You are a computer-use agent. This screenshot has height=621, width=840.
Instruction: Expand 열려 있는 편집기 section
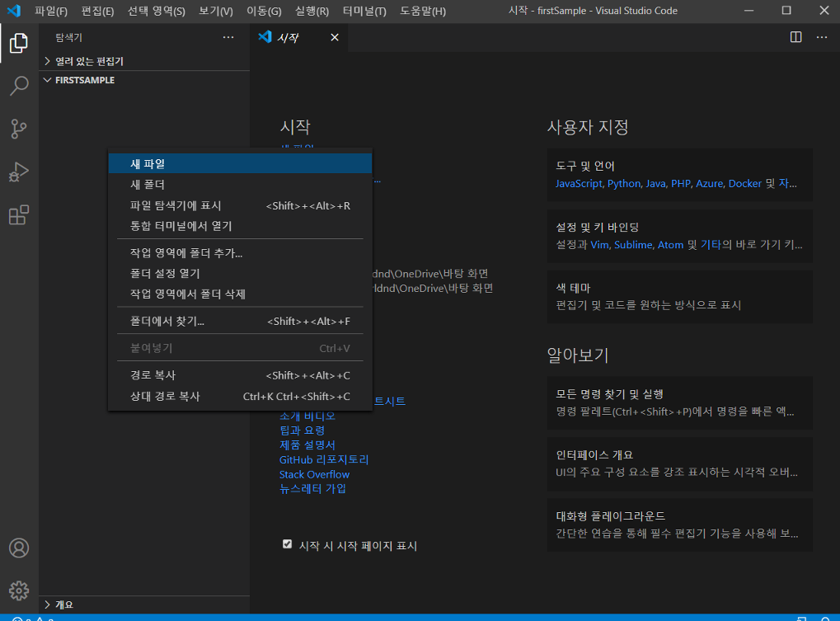(x=144, y=61)
